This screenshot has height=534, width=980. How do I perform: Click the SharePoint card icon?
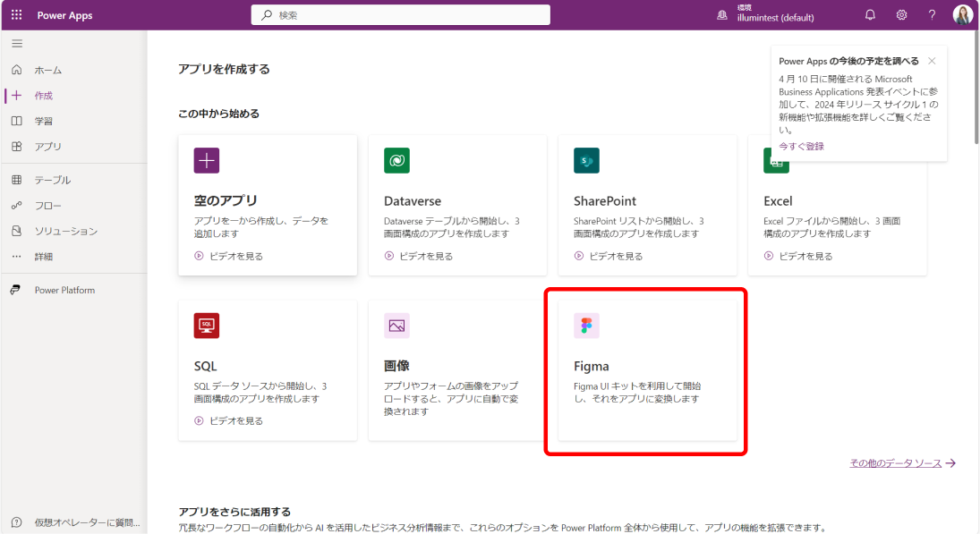tap(586, 160)
